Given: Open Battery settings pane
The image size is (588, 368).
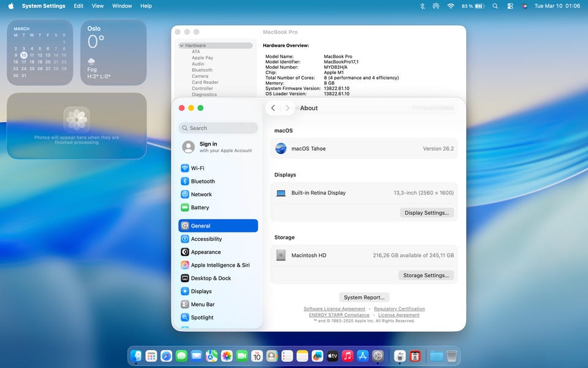Looking at the screenshot, I should tap(200, 208).
